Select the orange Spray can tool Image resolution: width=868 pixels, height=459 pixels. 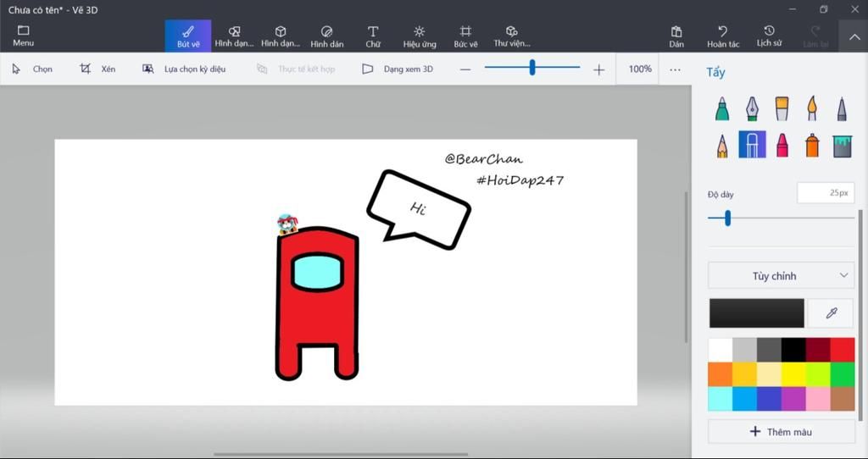coord(812,146)
